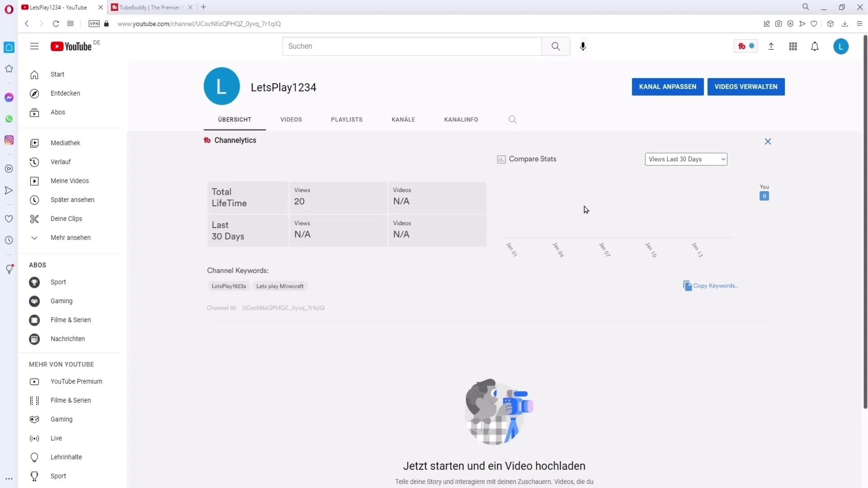
Task: Click the Copy Keywords icon
Action: (x=687, y=286)
